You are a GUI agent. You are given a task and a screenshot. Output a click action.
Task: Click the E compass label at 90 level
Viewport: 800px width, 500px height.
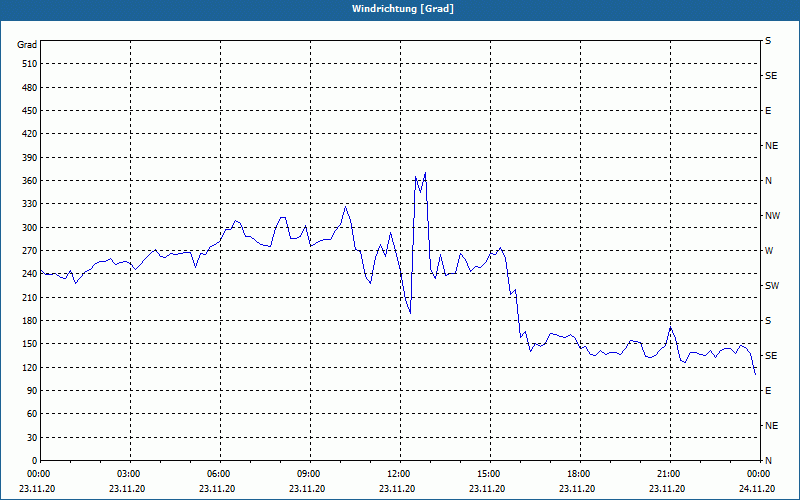[768, 391]
